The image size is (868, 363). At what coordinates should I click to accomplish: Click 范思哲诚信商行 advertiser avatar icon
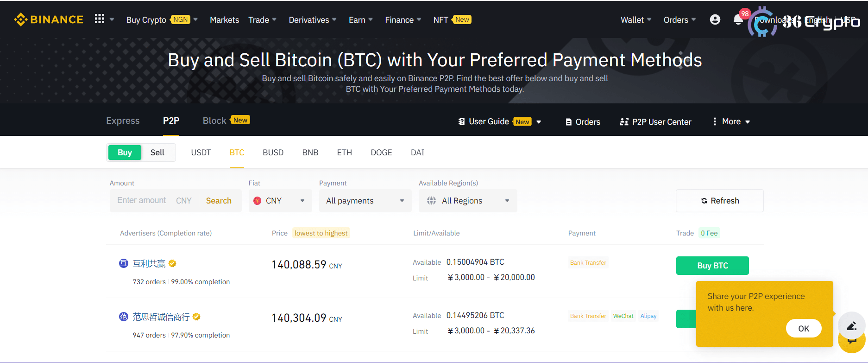[x=123, y=317]
